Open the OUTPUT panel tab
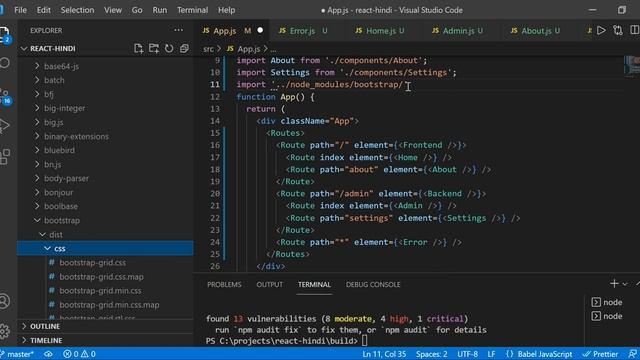This screenshot has width=640, height=360. point(269,284)
